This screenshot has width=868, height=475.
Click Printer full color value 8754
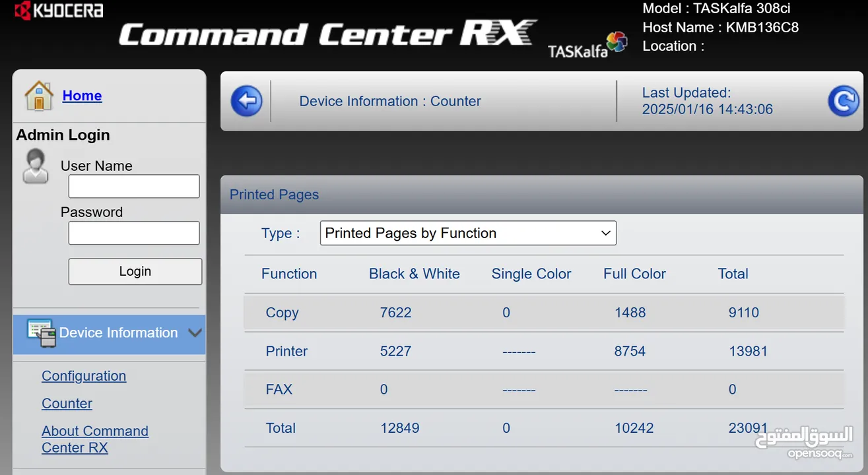click(630, 351)
